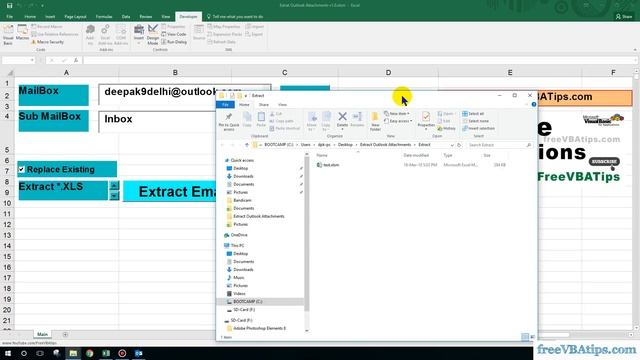Click the Paste icon in Explorer ribbon
The width and height of the screenshot is (640, 360).
click(x=261, y=120)
